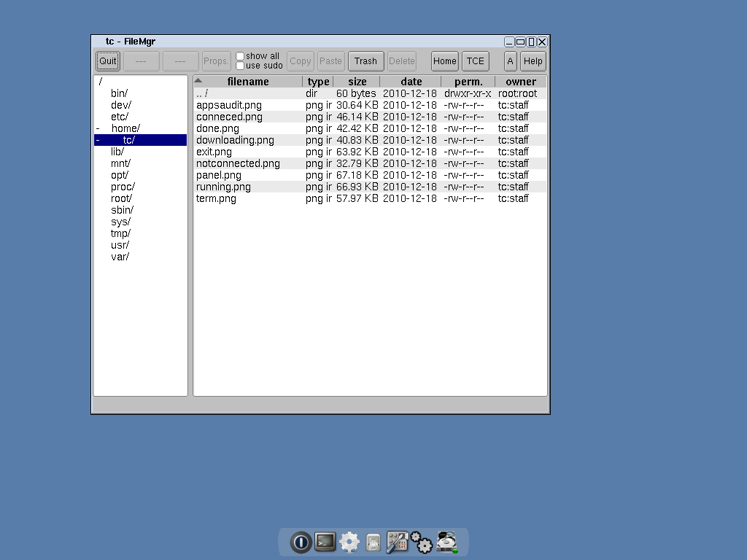This screenshot has height=560, width=747.
Task: Open the screwdriver tools panel icon in dock
Action: tap(397, 542)
